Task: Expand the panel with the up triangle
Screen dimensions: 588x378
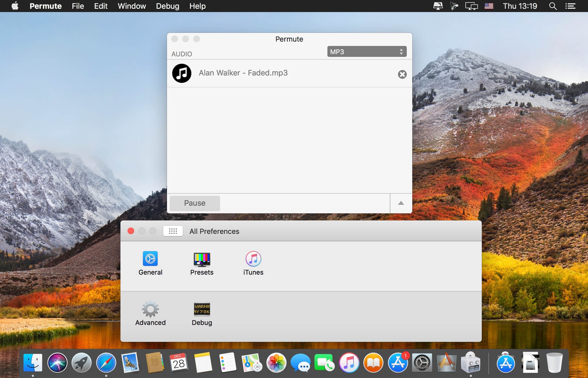Action: [x=401, y=203]
